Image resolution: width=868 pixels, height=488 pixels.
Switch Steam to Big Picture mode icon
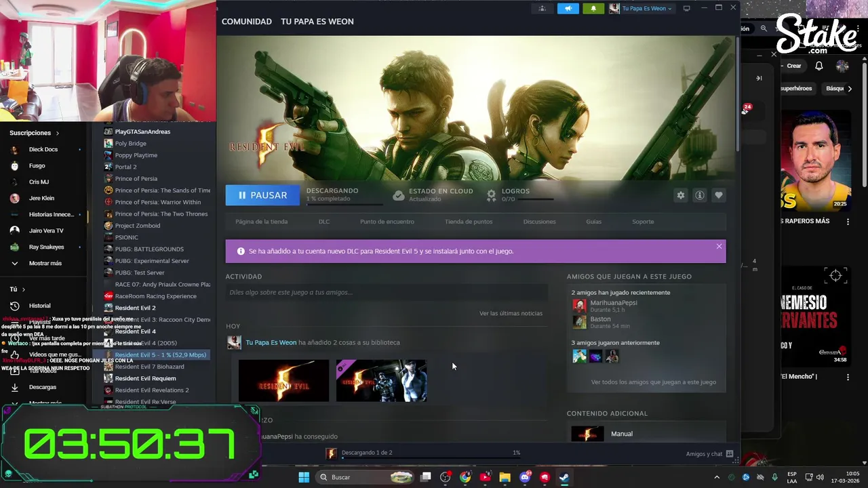686,8
